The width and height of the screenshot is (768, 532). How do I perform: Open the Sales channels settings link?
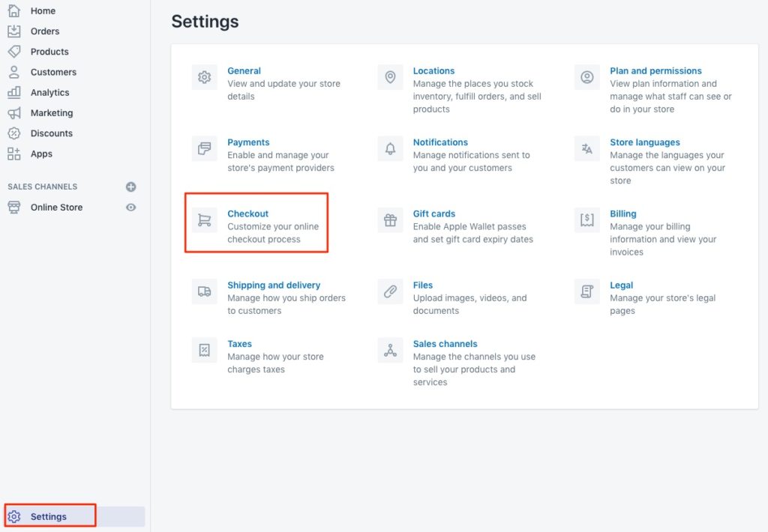tap(445, 344)
